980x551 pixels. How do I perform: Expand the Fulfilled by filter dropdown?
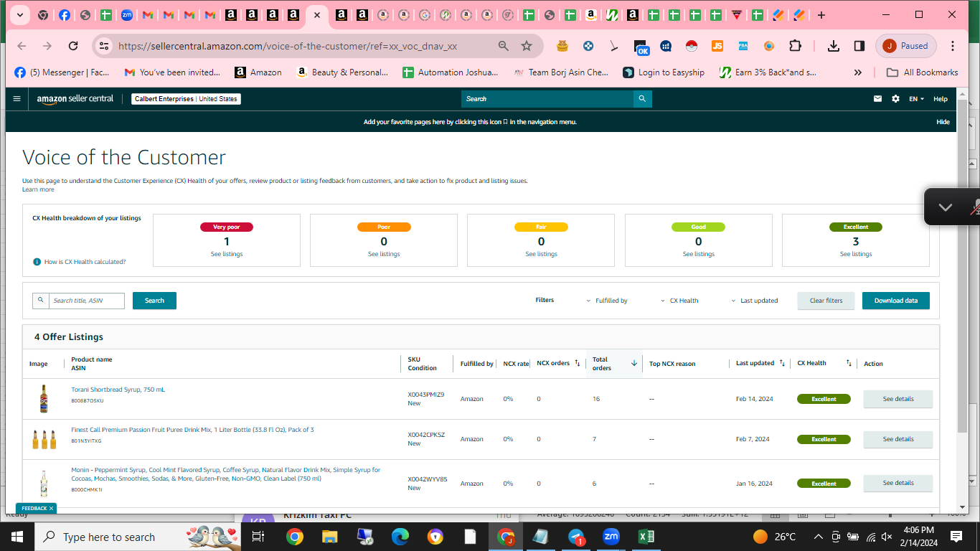point(607,301)
